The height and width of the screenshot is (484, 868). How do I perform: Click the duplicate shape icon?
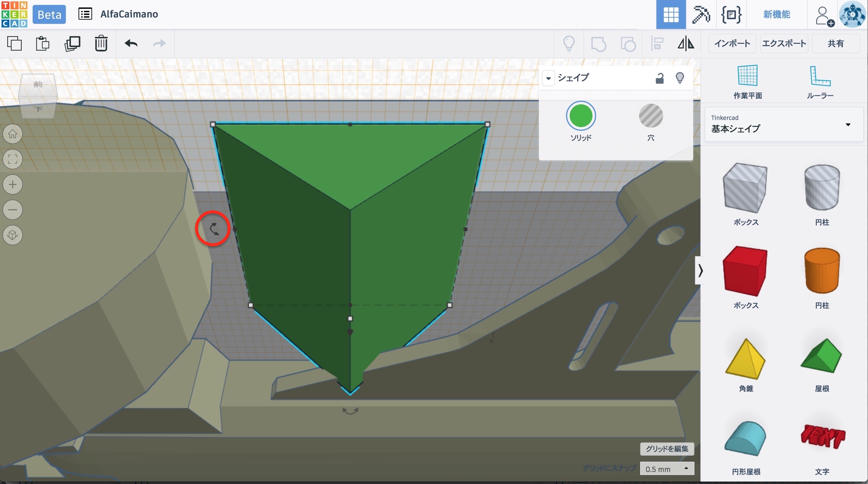tap(72, 43)
